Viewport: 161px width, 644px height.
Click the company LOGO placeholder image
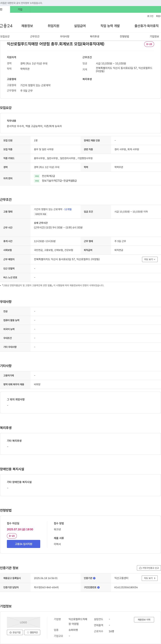coord(23,622)
